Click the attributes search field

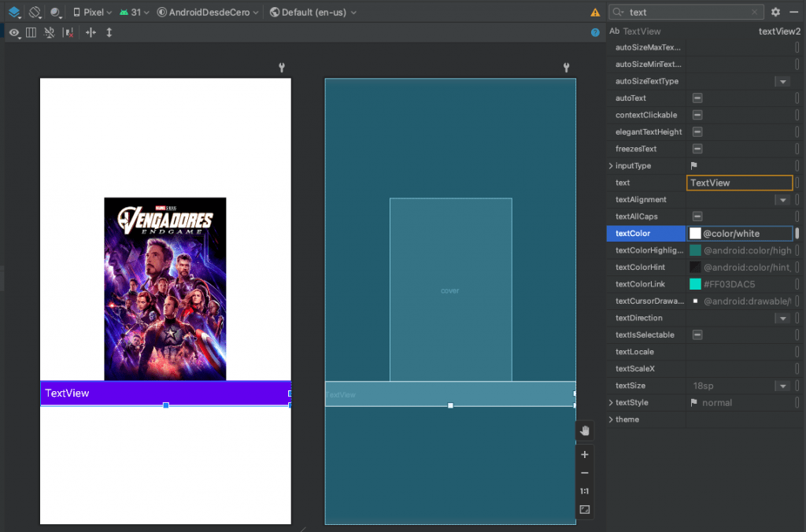pyautogui.click(x=686, y=12)
